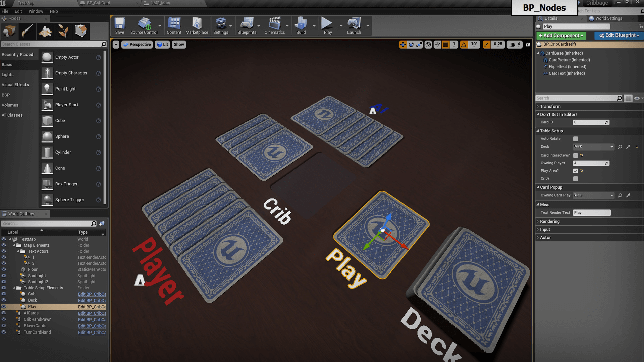Image resolution: width=644 pixels, height=362 pixels.
Task: Click the Cinematics clapperboard icon
Action: (275, 26)
